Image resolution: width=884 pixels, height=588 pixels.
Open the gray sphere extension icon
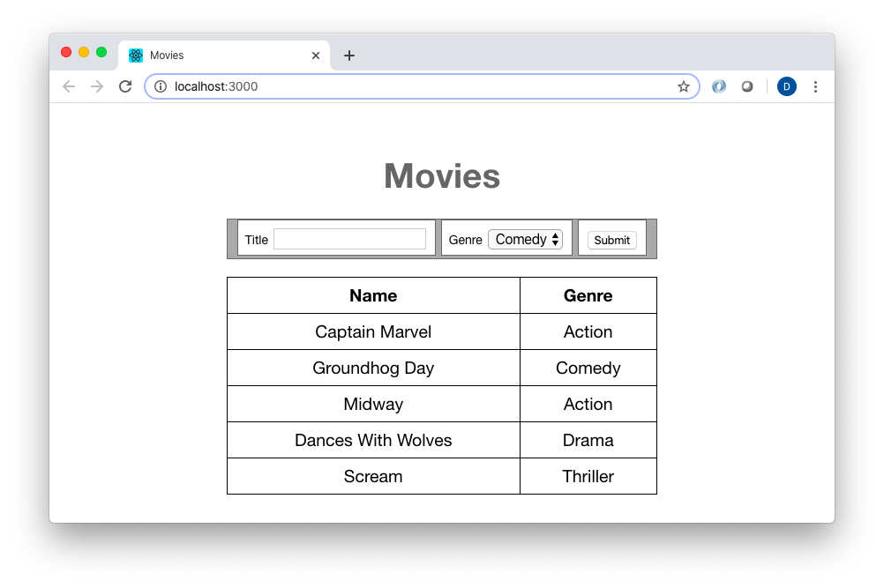(747, 86)
